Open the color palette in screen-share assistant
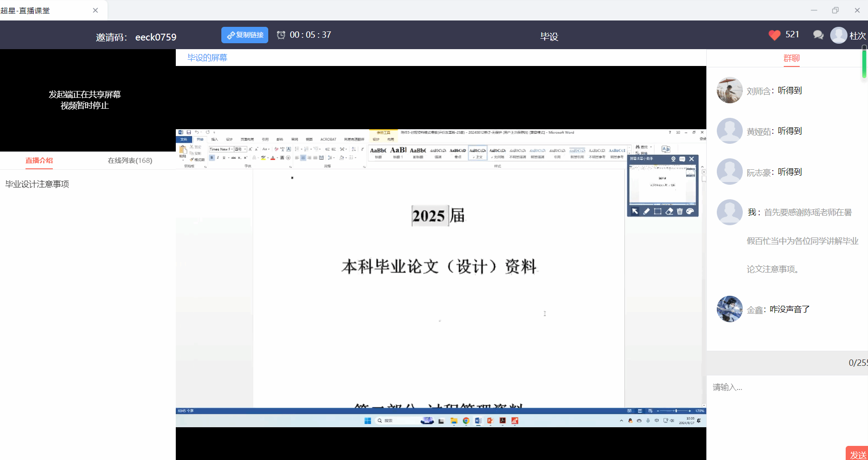Image resolution: width=868 pixels, height=460 pixels. pyautogui.click(x=690, y=212)
